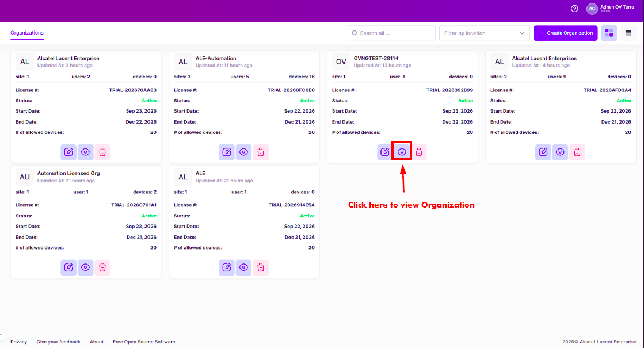
Task: Edit the ALE organization card
Action: [x=227, y=267]
